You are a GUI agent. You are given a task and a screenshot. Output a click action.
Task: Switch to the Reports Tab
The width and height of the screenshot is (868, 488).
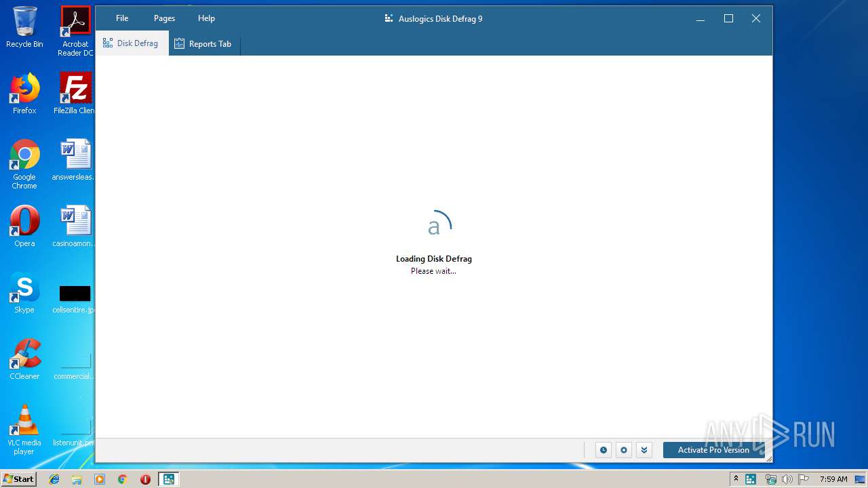[203, 44]
